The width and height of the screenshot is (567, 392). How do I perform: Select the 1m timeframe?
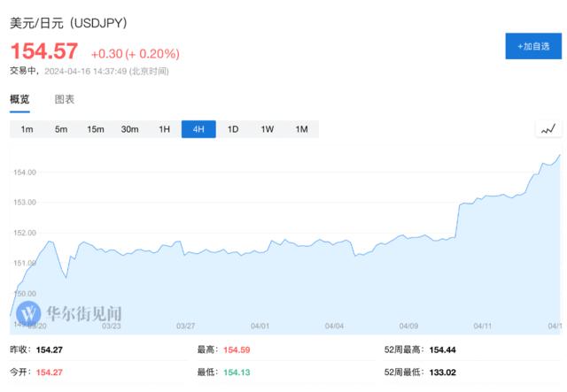27,129
